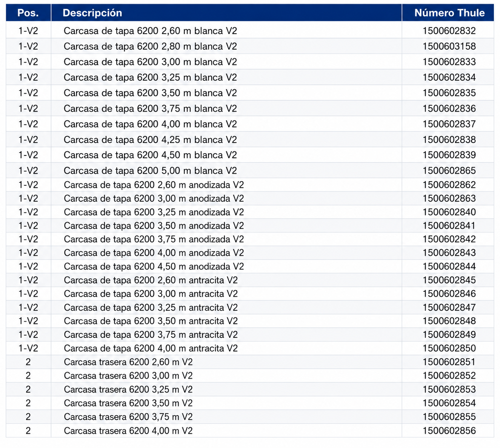Click 'Carcasa de tapa 6200 4,00 m antracita V2'

151,348
